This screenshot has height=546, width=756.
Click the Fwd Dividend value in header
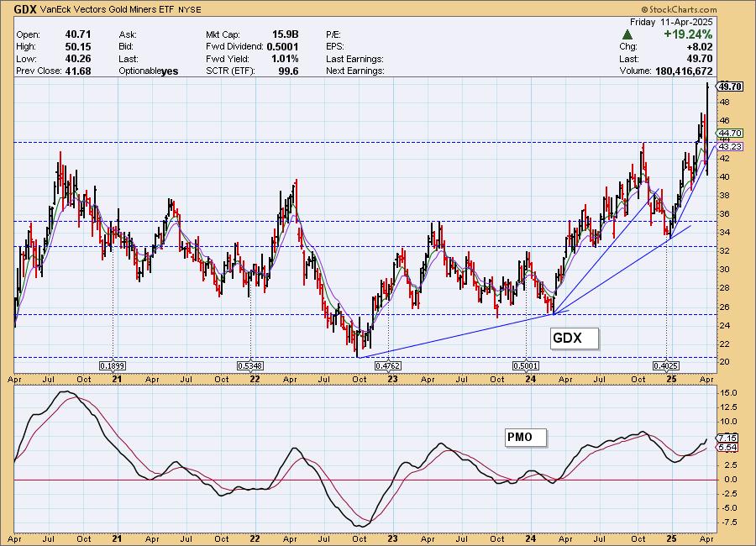tap(282, 47)
